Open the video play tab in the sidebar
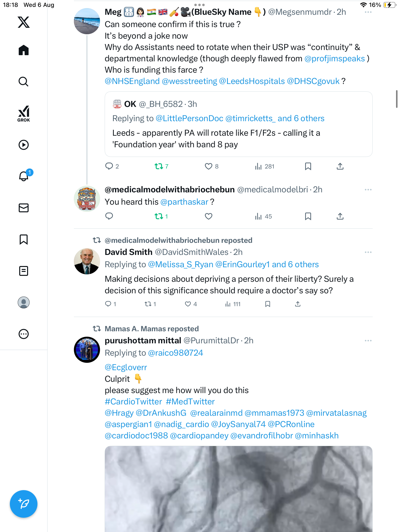 24,145
